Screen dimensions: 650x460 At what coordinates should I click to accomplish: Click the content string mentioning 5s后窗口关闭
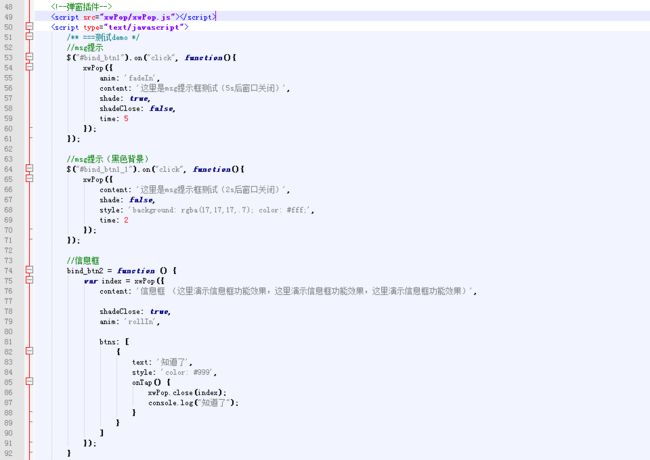[211, 88]
